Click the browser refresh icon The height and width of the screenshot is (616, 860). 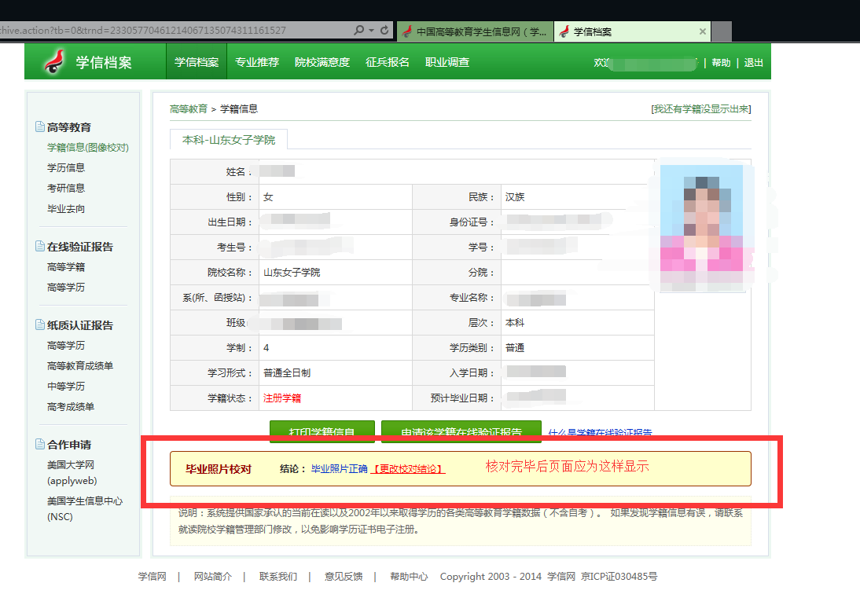(x=384, y=30)
